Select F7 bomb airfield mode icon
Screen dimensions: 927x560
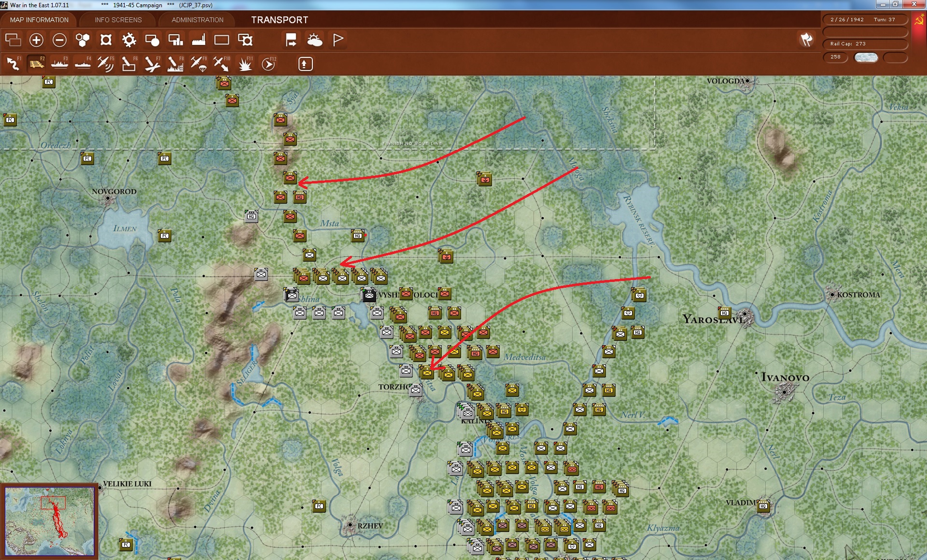(x=152, y=64)
